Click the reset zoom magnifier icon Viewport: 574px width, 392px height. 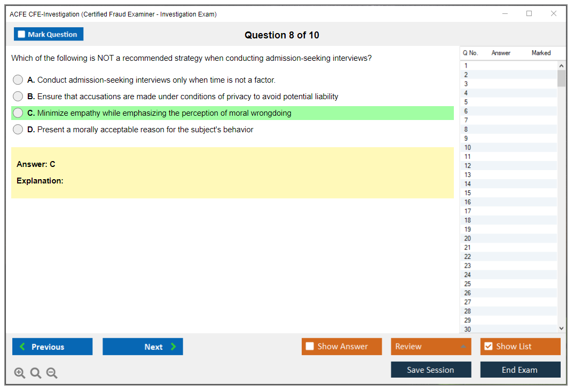[36, 373]
